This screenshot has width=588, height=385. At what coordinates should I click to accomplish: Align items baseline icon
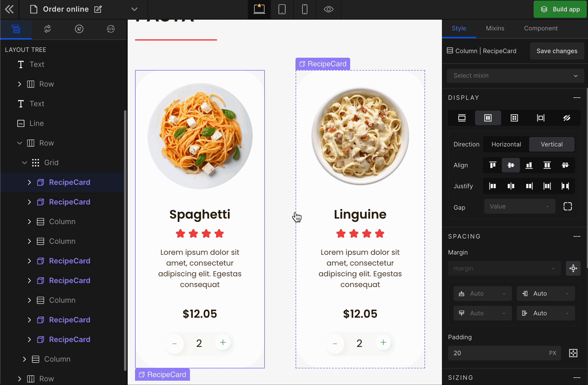point(565,165)
